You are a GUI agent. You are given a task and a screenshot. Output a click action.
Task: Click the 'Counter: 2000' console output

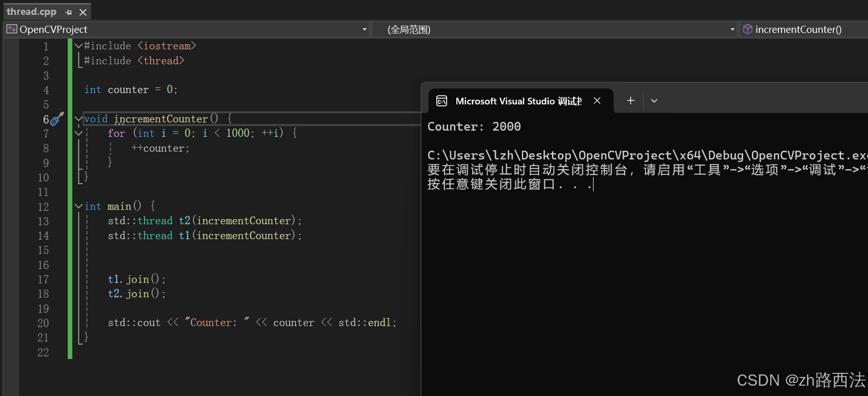click(474, 127)
